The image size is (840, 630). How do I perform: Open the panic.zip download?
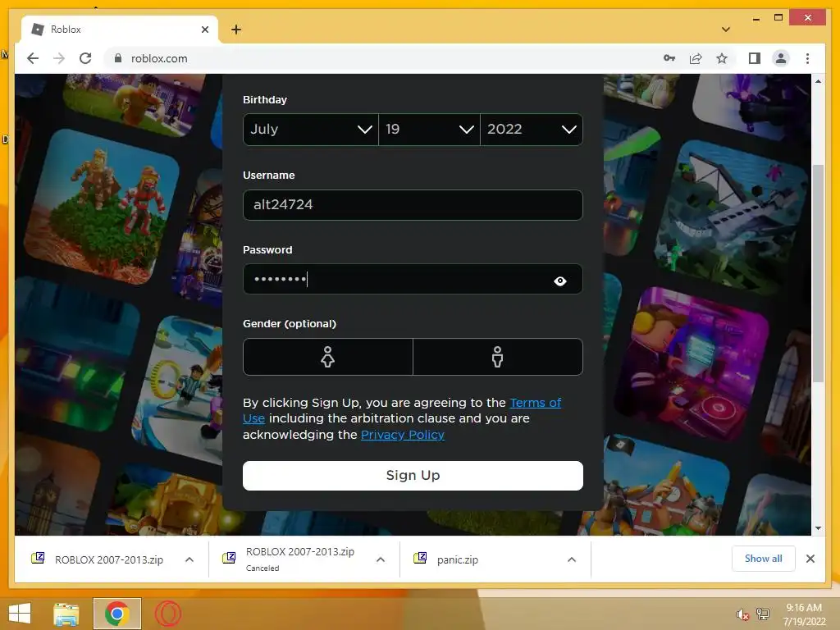[457, 559]
